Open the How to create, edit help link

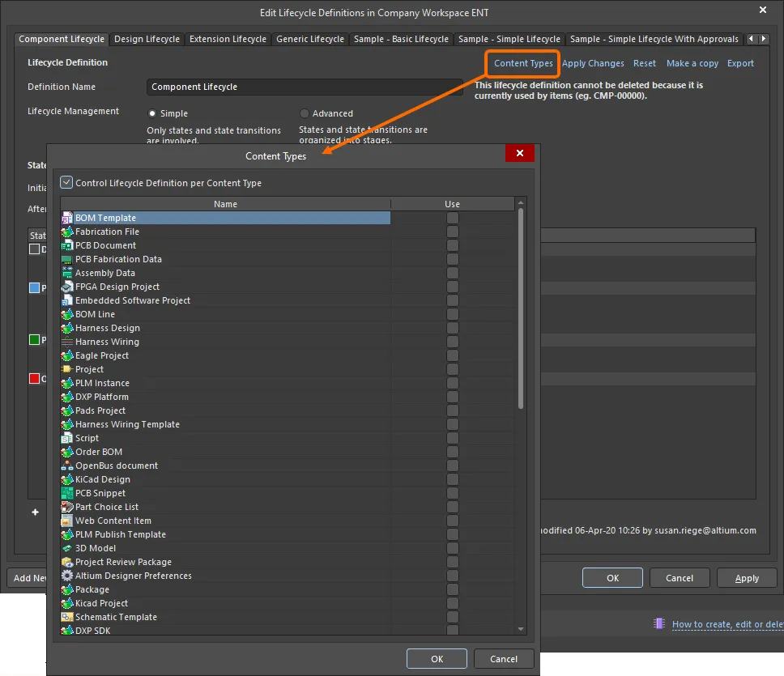coord(727,624)
